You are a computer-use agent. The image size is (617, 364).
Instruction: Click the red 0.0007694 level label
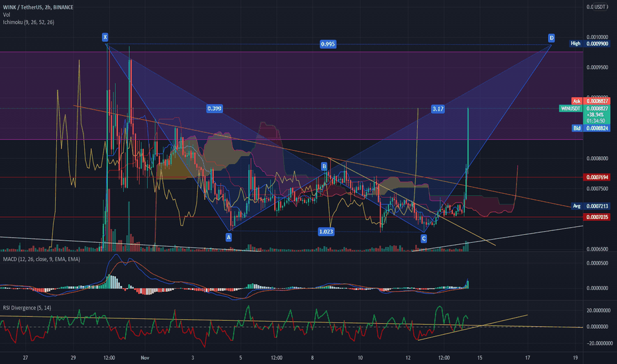[x=597, y=177]
